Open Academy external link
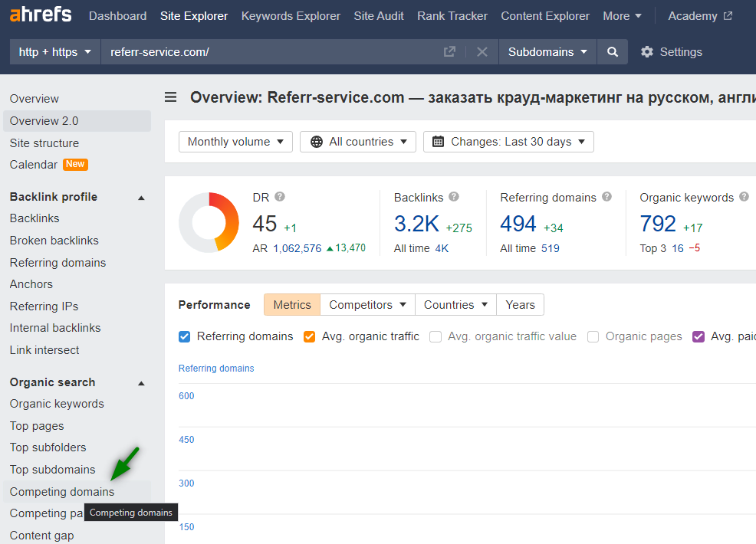The image size is (756, 544). 700,16
